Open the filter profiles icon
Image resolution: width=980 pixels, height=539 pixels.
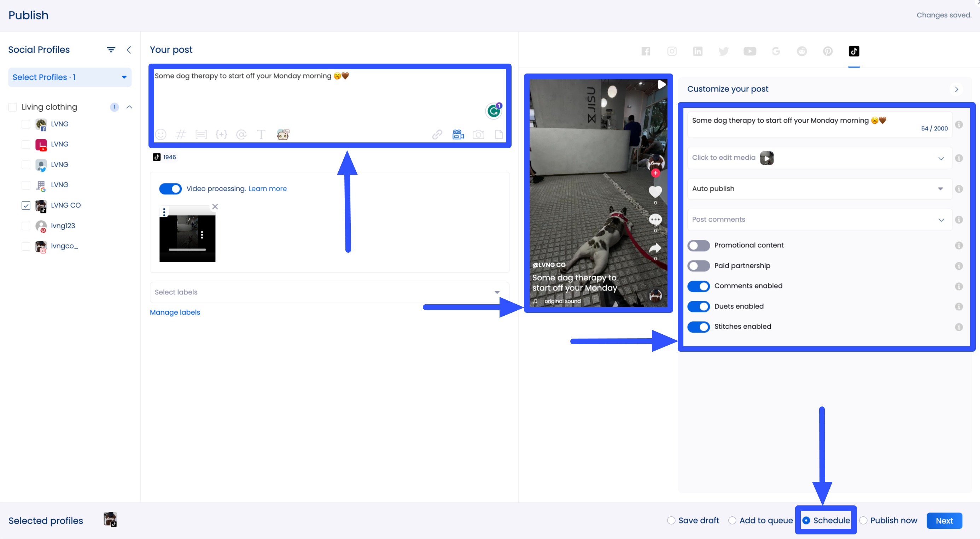tap(111, 49)
